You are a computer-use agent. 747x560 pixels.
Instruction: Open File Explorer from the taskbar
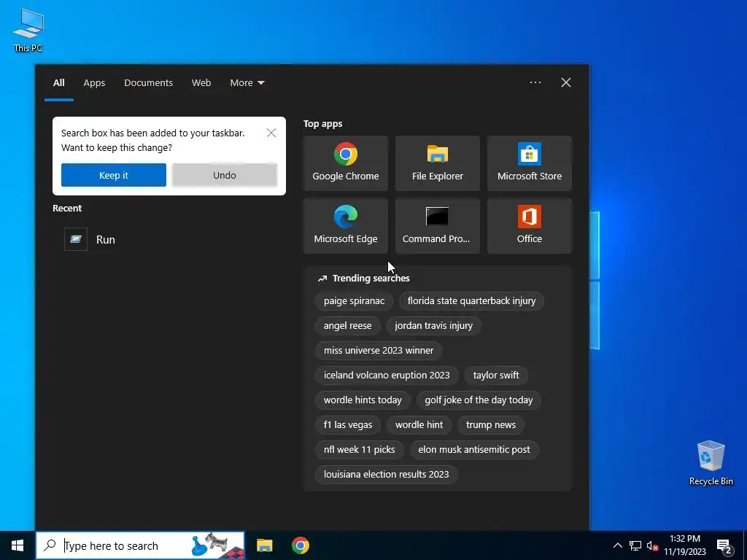click(x=264, y=545)
